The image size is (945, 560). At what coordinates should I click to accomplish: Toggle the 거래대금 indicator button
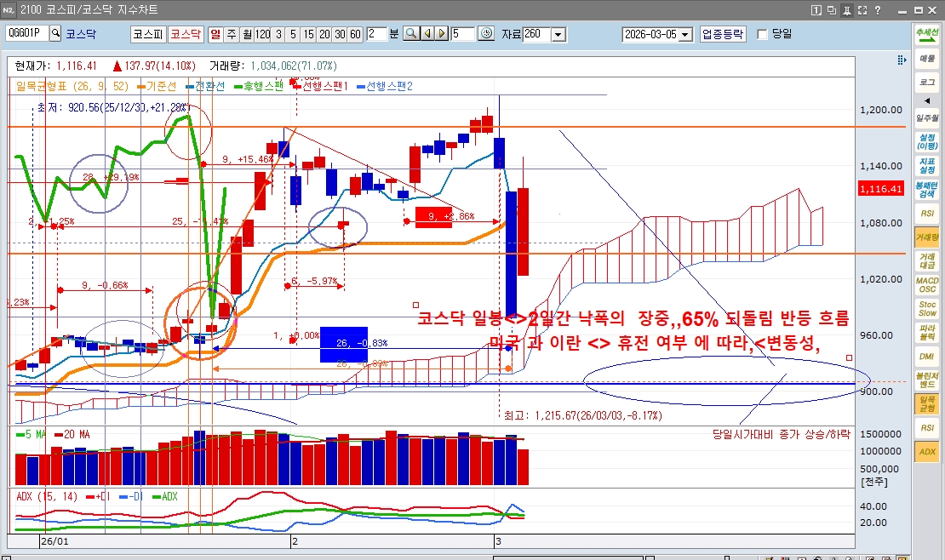927,261
